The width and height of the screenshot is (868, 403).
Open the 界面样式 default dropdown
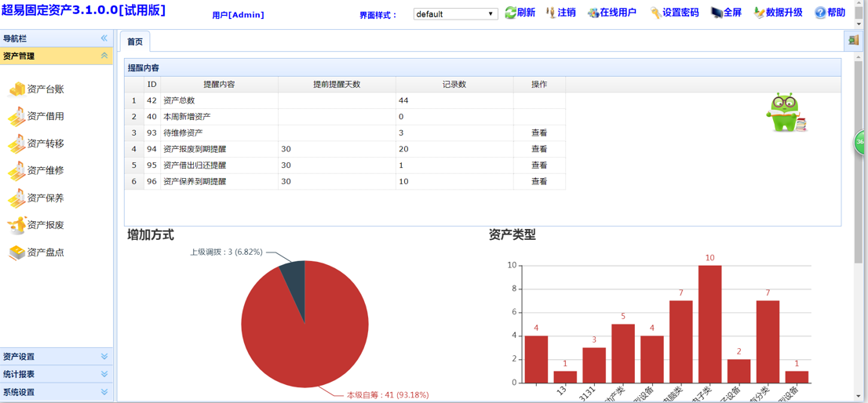(x=456, y=14)
